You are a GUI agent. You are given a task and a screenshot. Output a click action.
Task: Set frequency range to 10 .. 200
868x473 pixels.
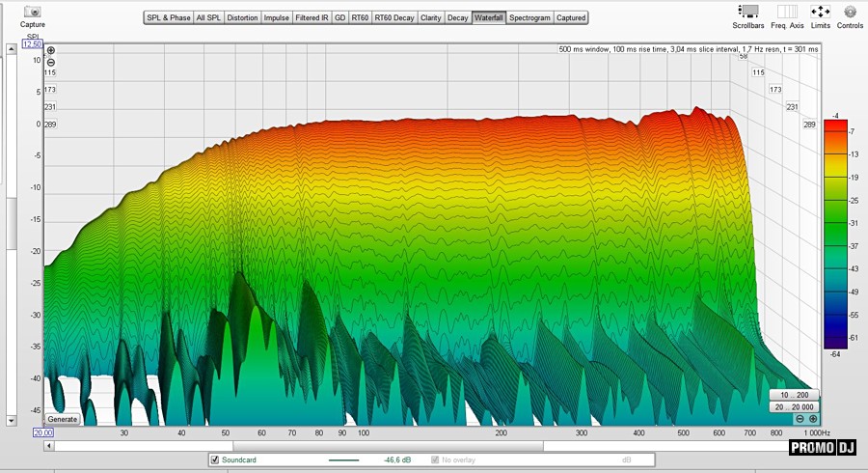(x=794, y=395)
